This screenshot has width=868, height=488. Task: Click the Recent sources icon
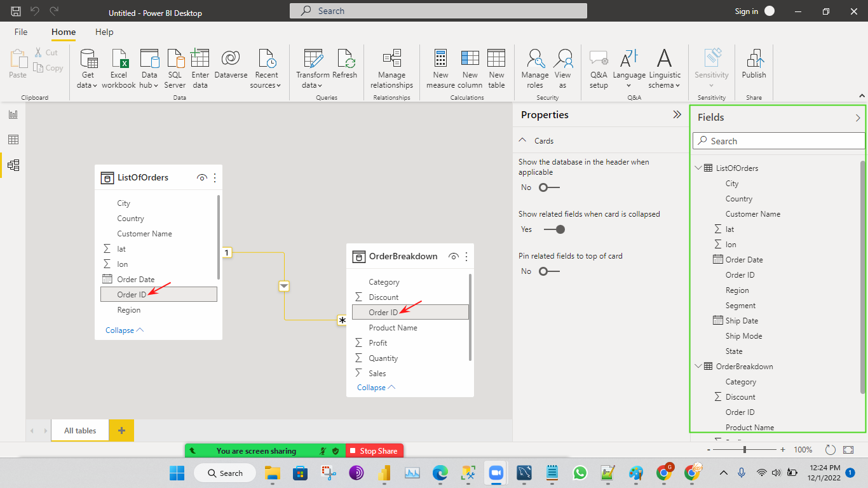point(268,58)
